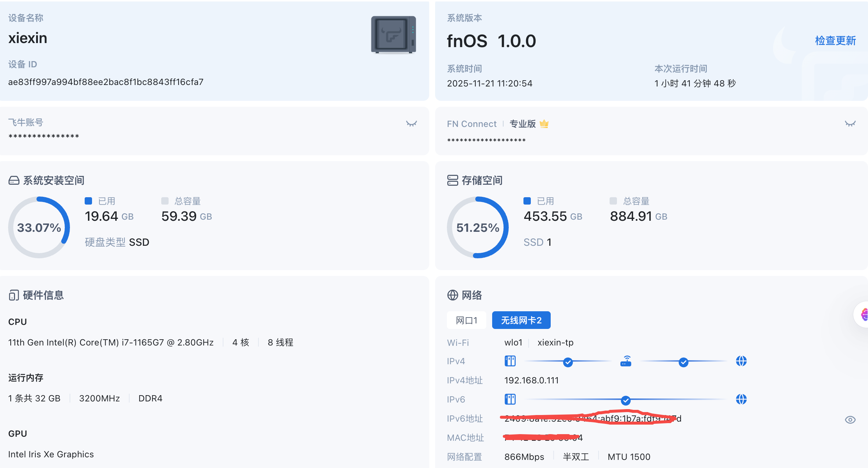The width and height of the screenshot is (868, 468).
Task: Click the 33.07% system usage ring
Action: pos(39,227)
